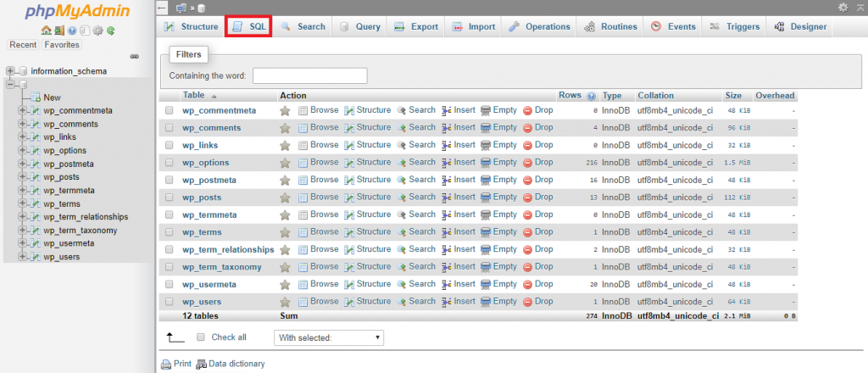Click the 'Containing the word' filter field
The height and width of the screenshot is (373, 868).
(x=309, y=76)
